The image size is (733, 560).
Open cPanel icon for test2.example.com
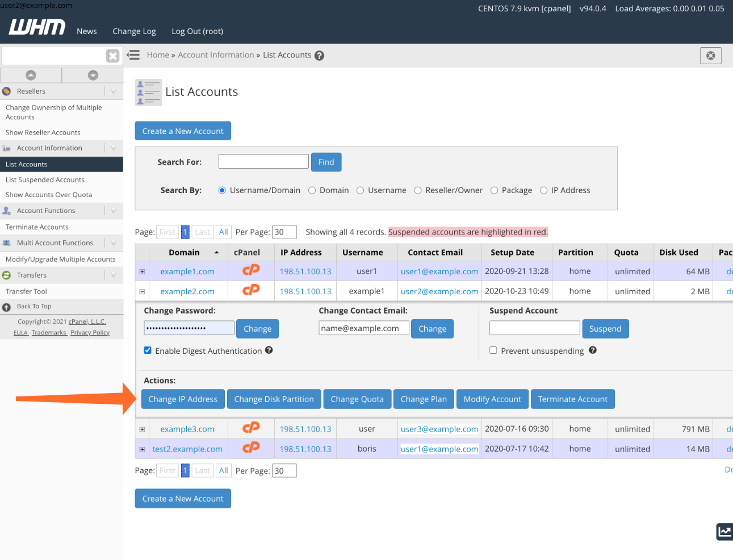(x=251, y=448)
